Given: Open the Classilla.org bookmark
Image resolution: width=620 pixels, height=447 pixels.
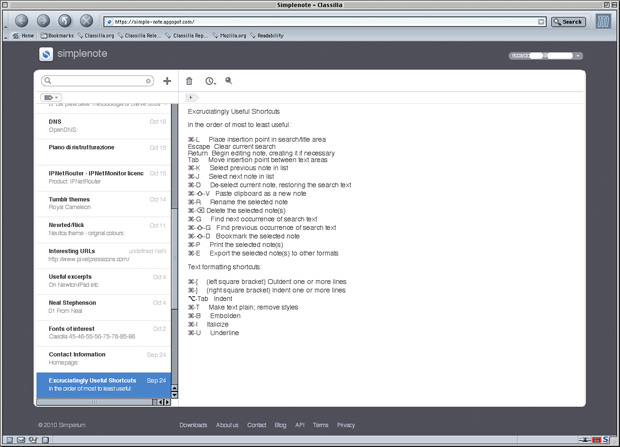Looking at the screenshot, I should (x=96, y=36).
